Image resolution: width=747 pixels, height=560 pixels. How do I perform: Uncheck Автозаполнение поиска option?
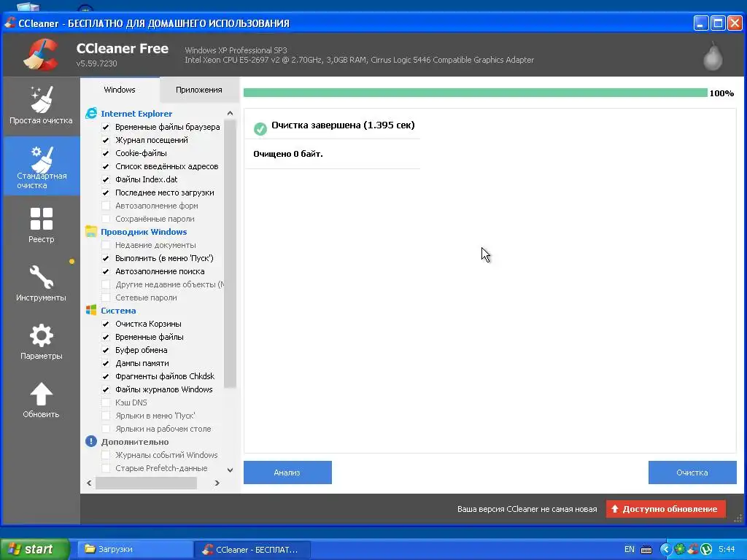coord(106,271)
